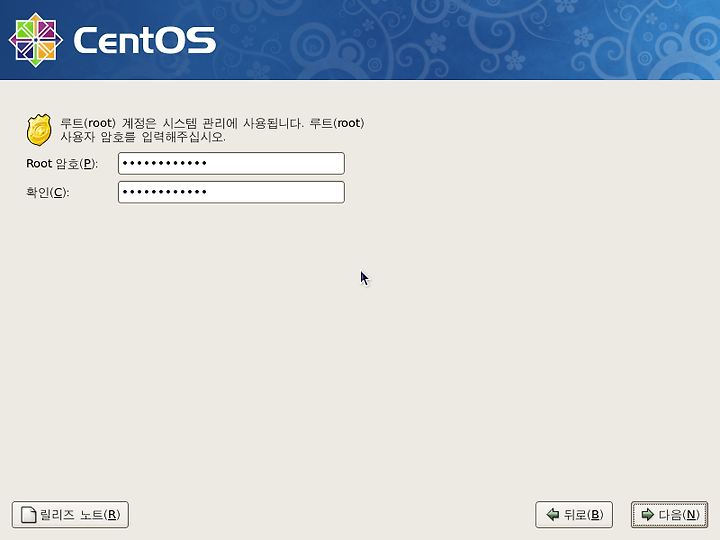Go to next step with 다음(N)
Image resolution: width=720 pixels, height=540 pixels.
pos(669,514)
